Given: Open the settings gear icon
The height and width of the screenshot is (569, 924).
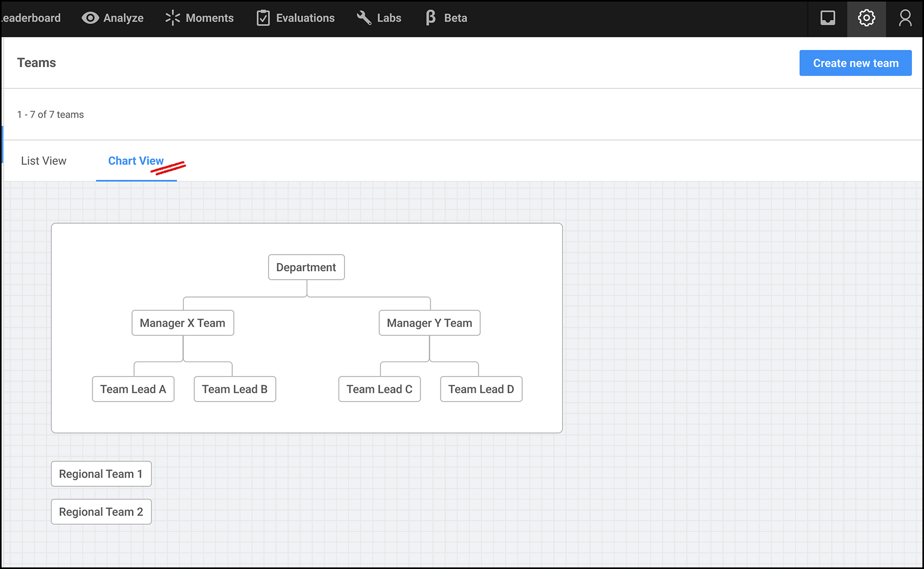Looking at the screenshot, I should (x=866, y=18).
